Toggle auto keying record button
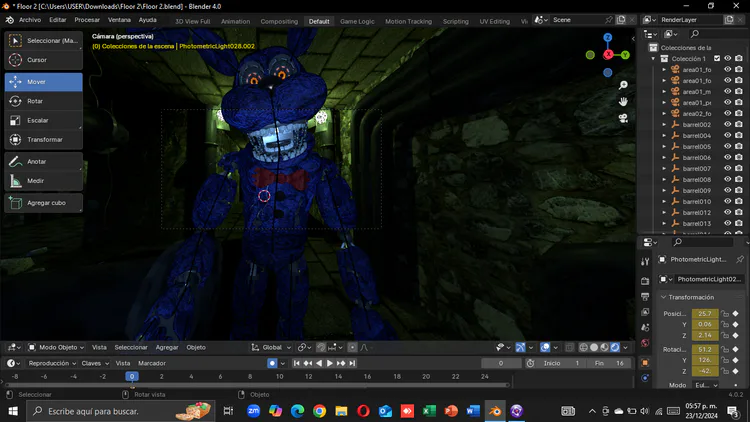 tap(272, 363)
